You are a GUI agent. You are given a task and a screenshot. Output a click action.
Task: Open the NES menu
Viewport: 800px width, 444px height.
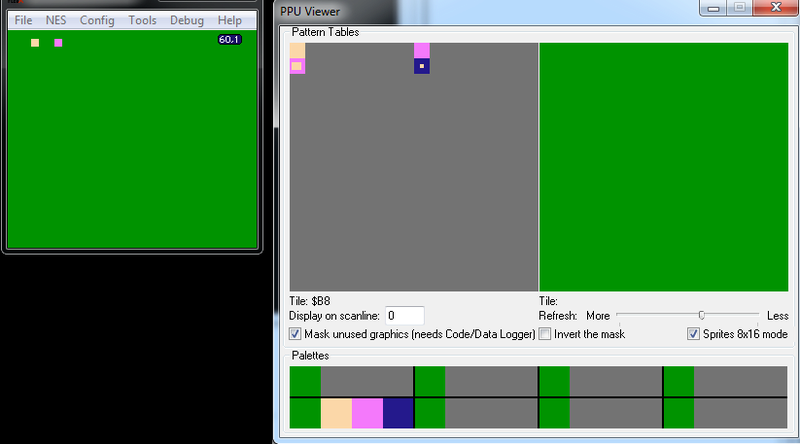point(56,20)
